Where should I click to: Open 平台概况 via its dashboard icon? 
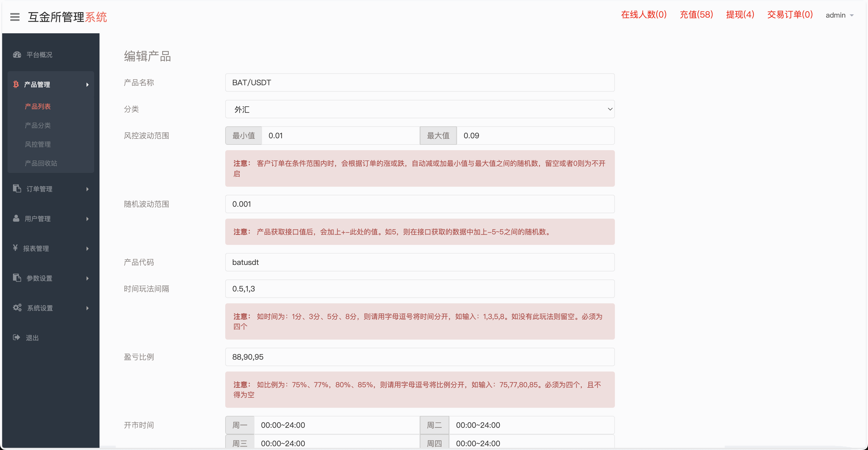16,55
